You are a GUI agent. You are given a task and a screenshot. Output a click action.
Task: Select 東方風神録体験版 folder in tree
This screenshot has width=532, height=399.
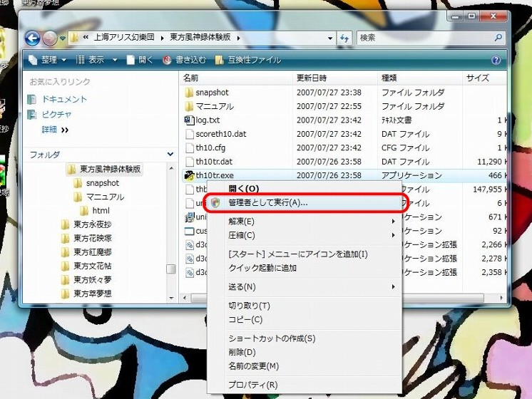click(x=104, y=169)
